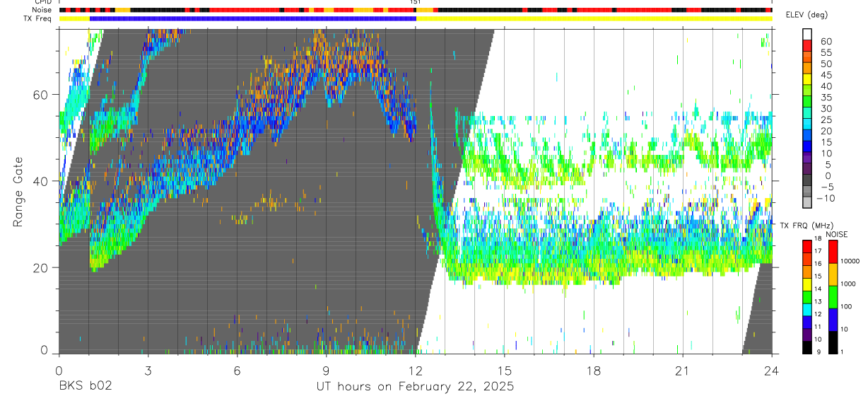Click the 'Range Gate' y-axis title
This screenshot has width=868, height=401.
(x=18, y=192)
